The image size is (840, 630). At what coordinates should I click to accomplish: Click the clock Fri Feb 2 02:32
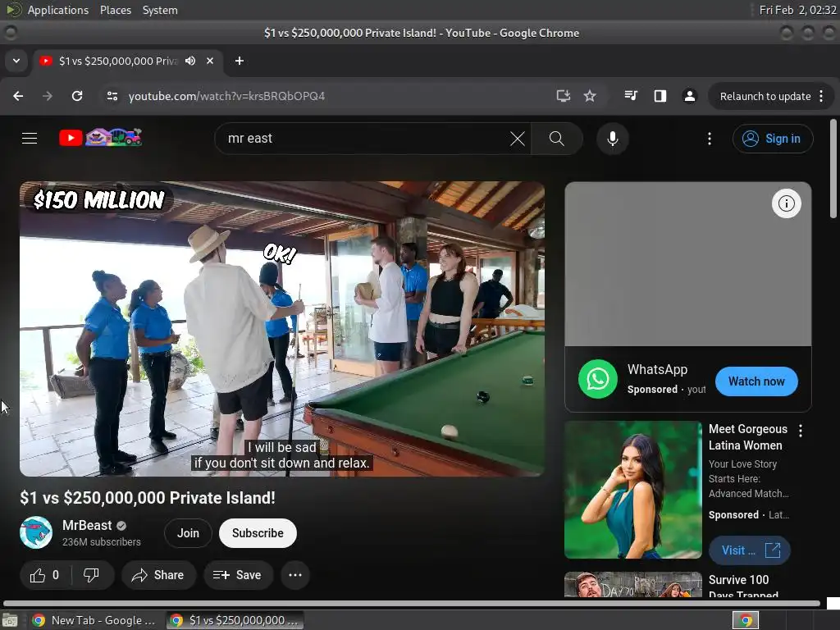(797, 10)
